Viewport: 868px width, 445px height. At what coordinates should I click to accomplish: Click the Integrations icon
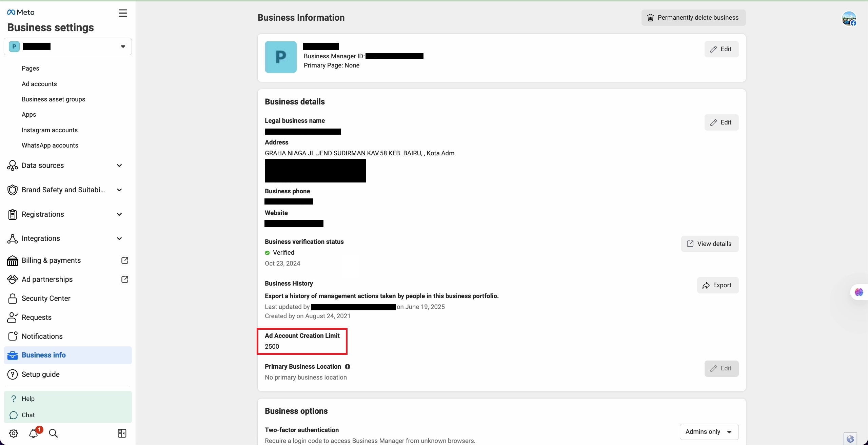13,238
